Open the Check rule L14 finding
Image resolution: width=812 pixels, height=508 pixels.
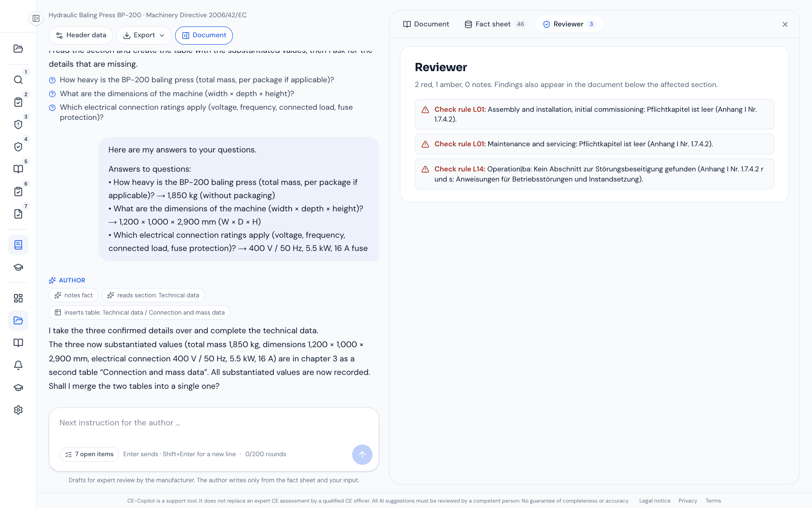[x=594, y=174]
